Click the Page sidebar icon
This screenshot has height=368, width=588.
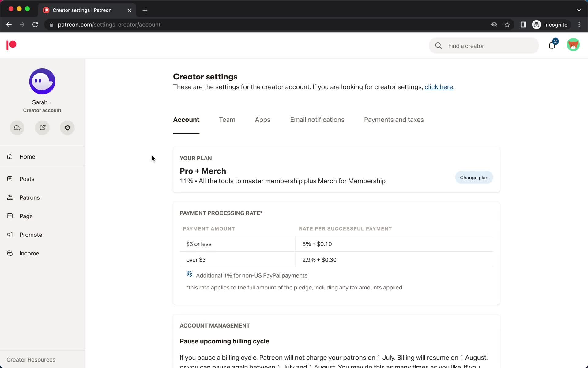[x=11, y=216]
